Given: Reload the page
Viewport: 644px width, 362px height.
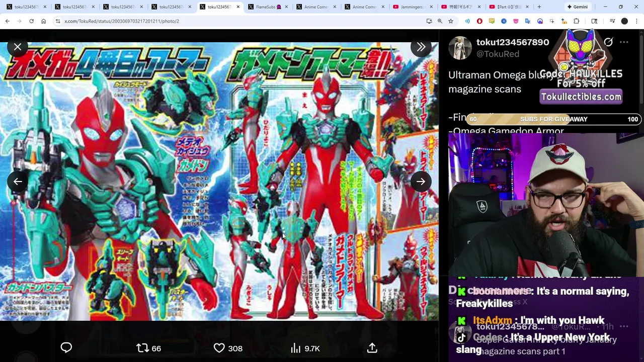Looking at the screenshot, I should coord(31,21).
